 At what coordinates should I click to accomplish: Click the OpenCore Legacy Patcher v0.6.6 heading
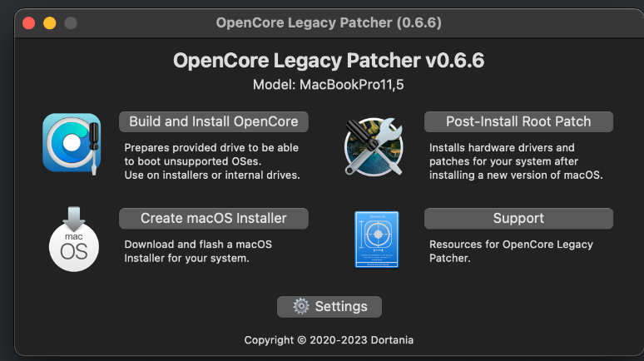pyautogui.click(x=328, y=61)
